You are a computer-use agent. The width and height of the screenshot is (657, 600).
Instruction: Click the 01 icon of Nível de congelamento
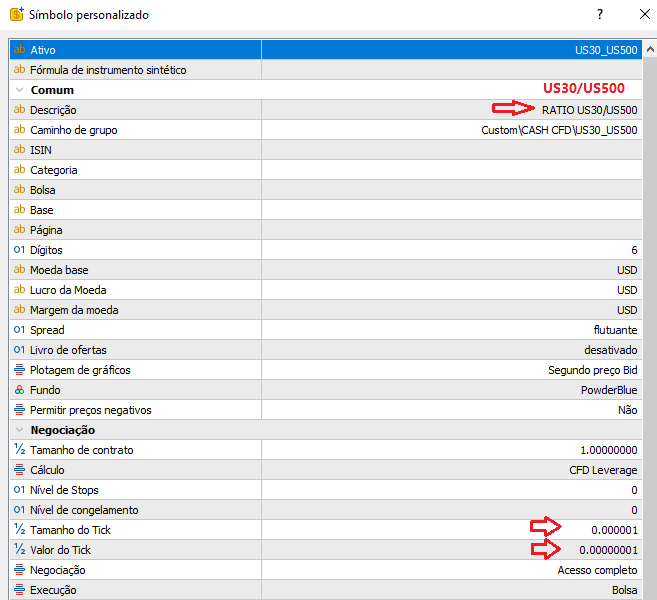click(x=19, y=510)
